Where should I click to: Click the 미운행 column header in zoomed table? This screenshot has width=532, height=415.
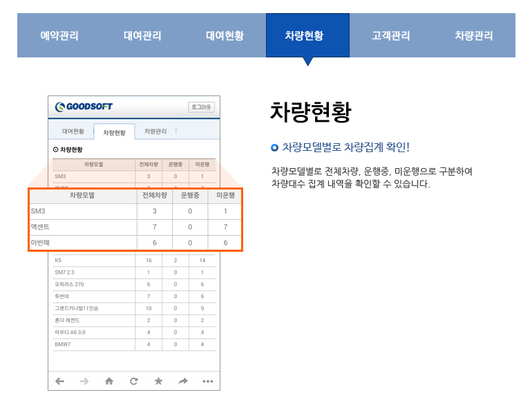(225, 196)
